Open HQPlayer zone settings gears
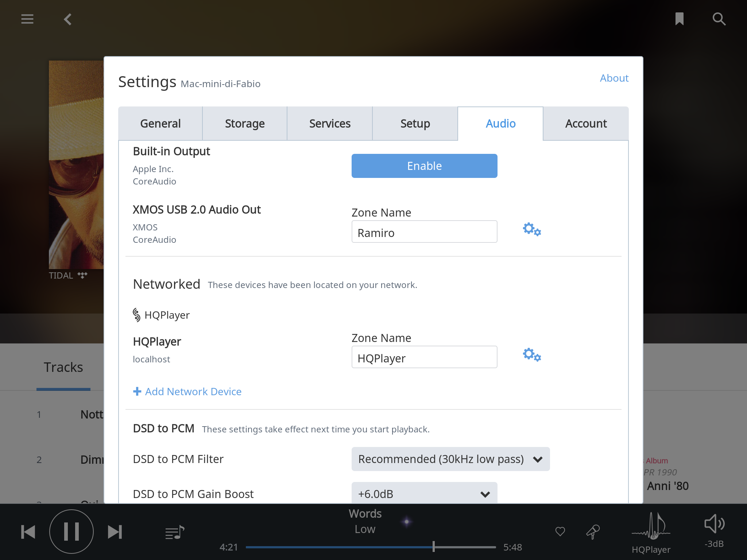 point(531,355)
